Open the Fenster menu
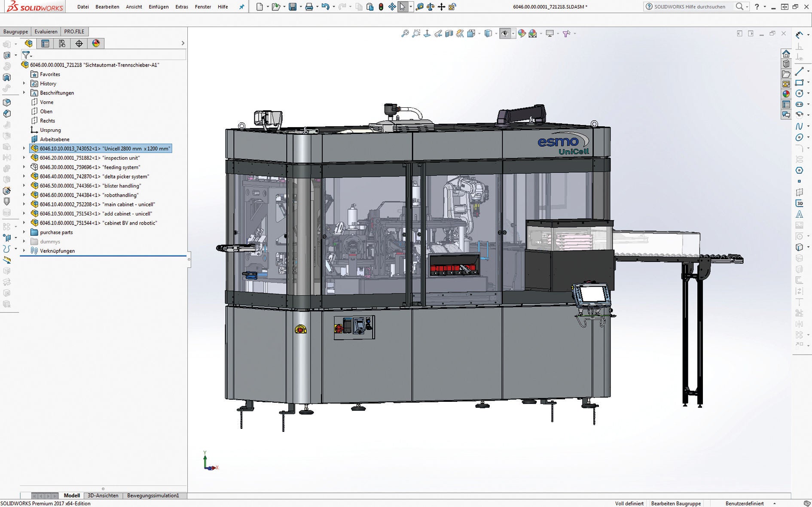The image size is (812, 507). (202, 7)
